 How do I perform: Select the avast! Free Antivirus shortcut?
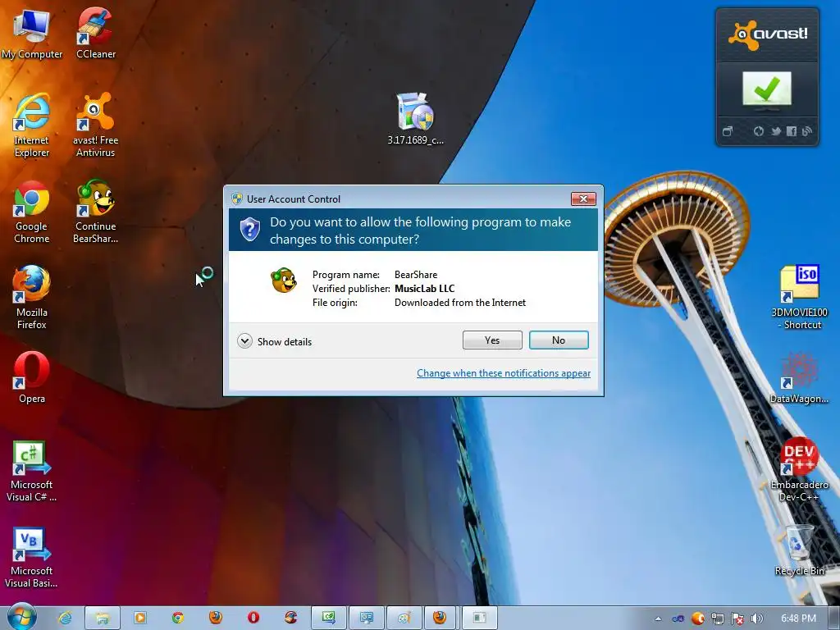pos(96,125)
